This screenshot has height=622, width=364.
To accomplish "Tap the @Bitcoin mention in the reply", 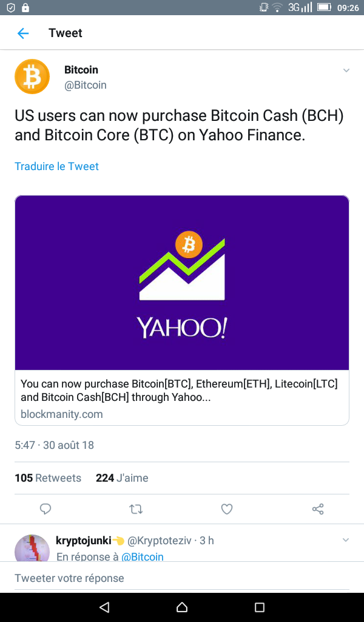I will pos(143,556).
